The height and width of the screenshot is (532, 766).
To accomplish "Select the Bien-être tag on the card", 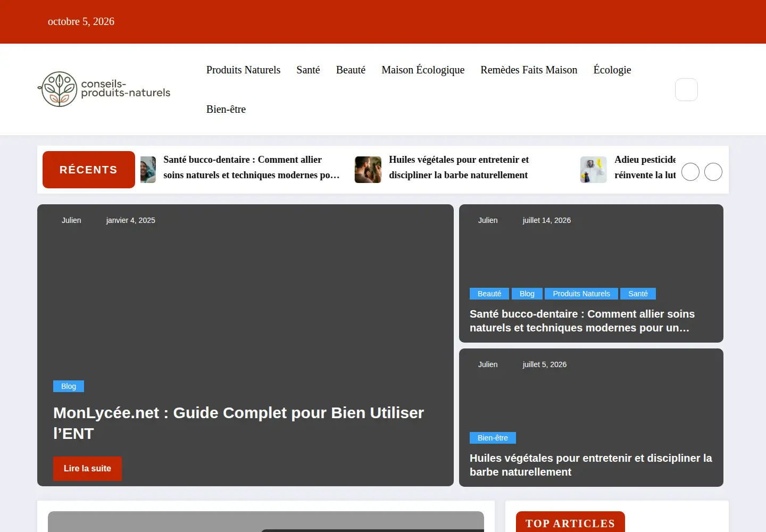I will click(x=493, y=438).
